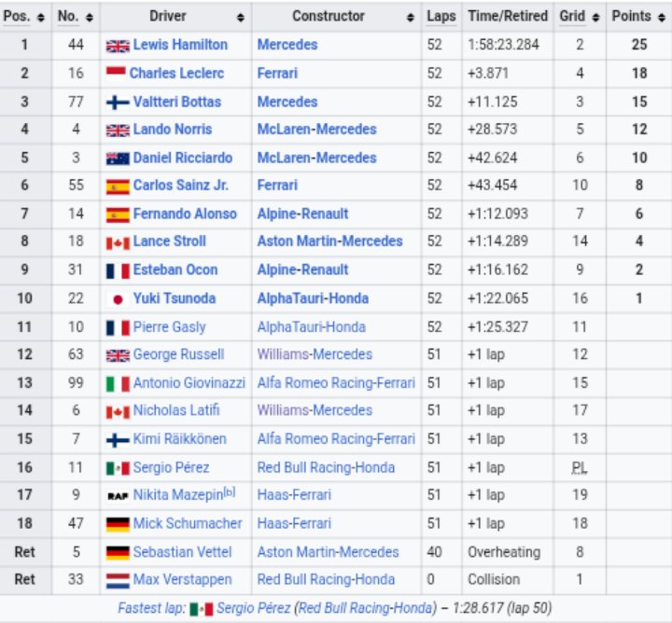Click the Italian flag beside Antonio Giovinazzi
Image resolution: width=672 pixels, height=623 pixels.
pyautogui.click(x=118, y=384)
